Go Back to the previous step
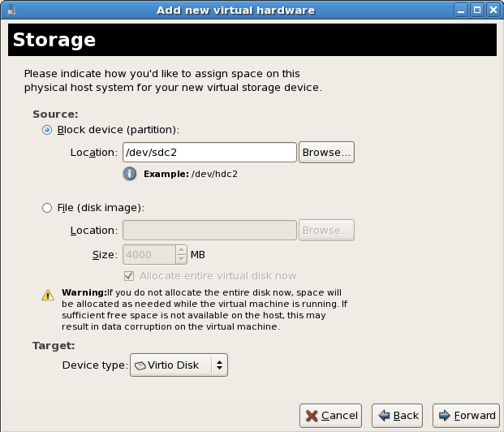Image resolution: width=504 pixels, height=432 pixels. pos(398,415)
